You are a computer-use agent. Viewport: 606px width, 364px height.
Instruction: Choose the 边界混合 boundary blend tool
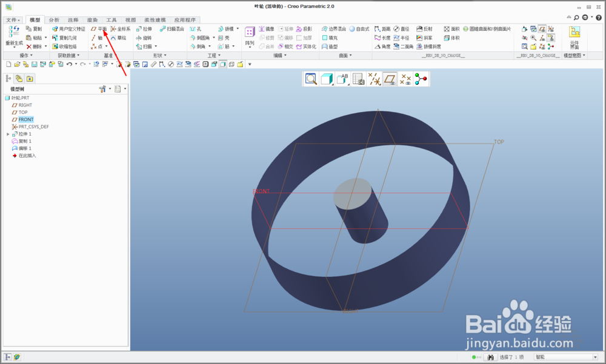click(334, 29)
